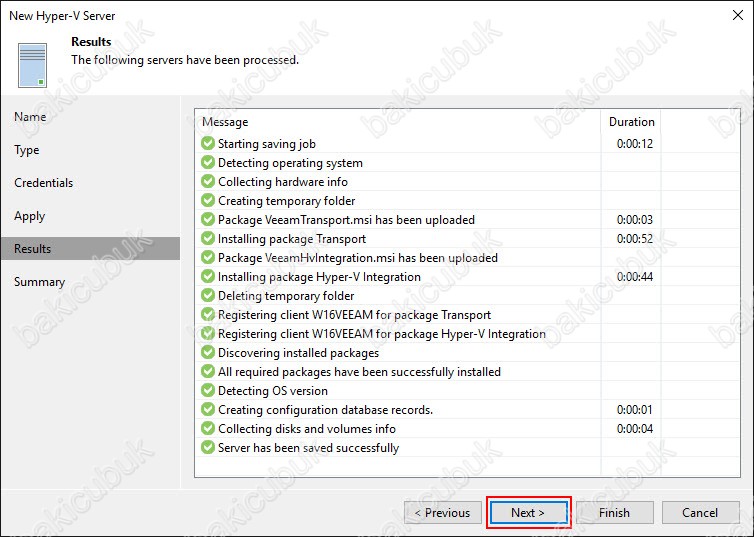Click success icon for Creating configuration database records
Screen dimensions: 754x537
pyautogui.click(x=208, y=409)
